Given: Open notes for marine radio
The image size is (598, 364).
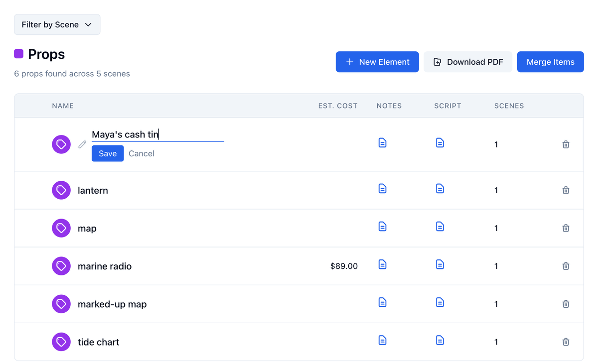Looking at the screenshot, I should pyautogui.click(x=382, y=264).
